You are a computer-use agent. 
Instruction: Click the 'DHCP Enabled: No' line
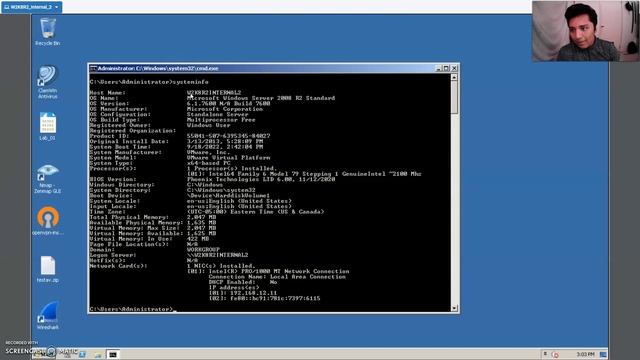pos(243,282)
